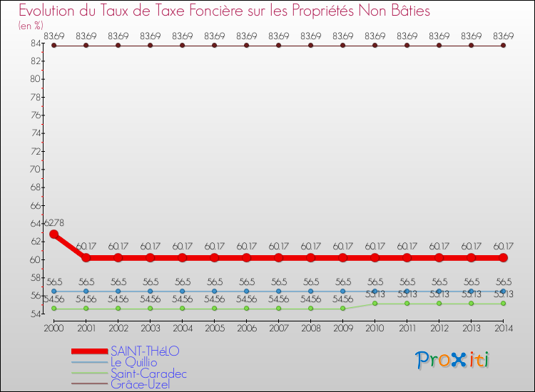Click the brown Grâce-Uzel point for 2000

pos(54,46)
